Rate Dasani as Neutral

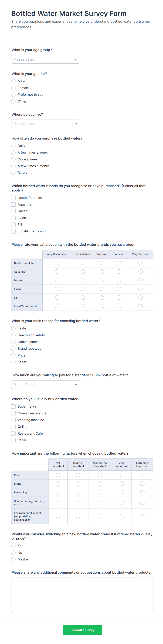102,280
